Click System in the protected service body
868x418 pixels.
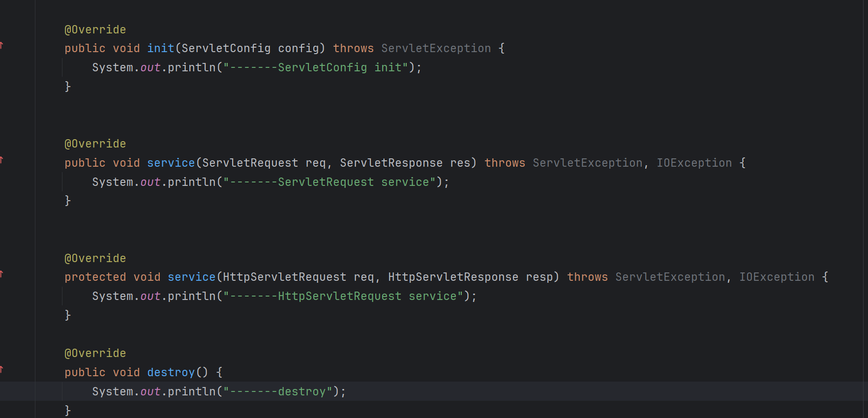[113, 296]
